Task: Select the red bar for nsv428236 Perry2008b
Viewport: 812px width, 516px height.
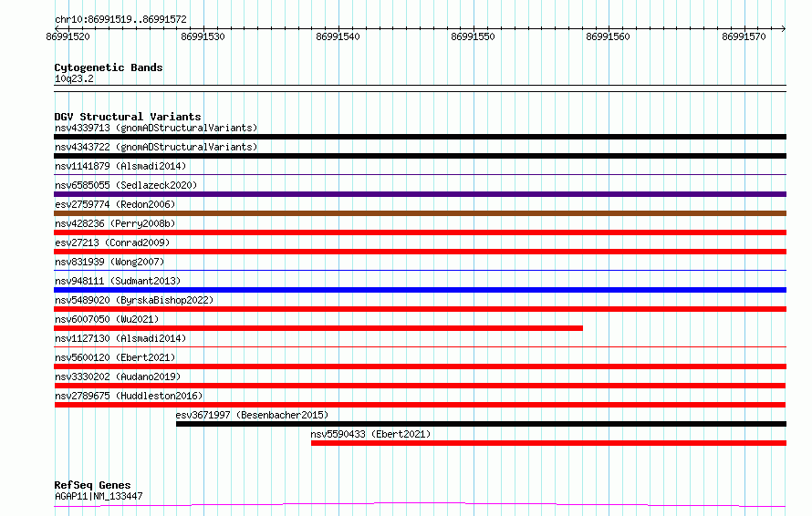Action: coord(420,232)
